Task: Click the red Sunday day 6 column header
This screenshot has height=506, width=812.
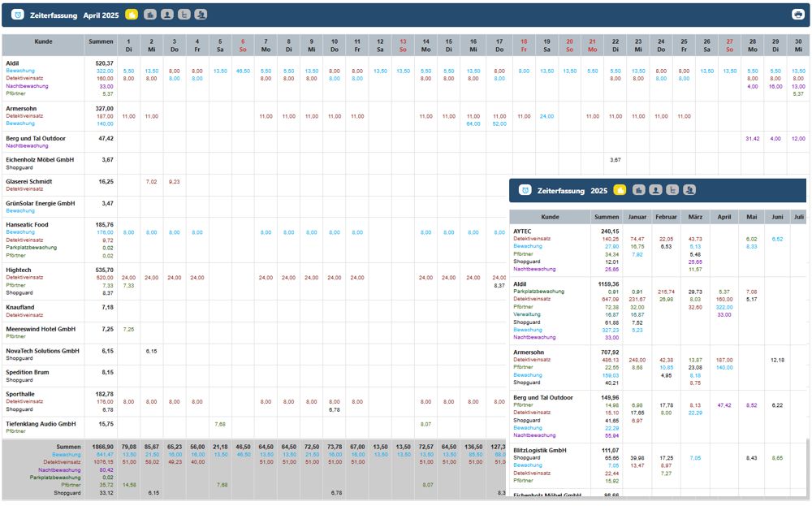Action: click(242, 45)
